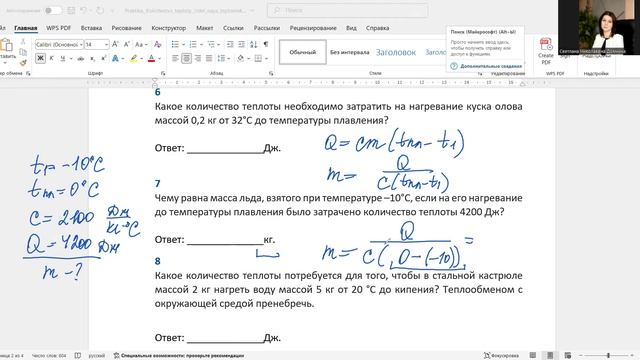Switch to the Вставка tab

tap(91, 28)
